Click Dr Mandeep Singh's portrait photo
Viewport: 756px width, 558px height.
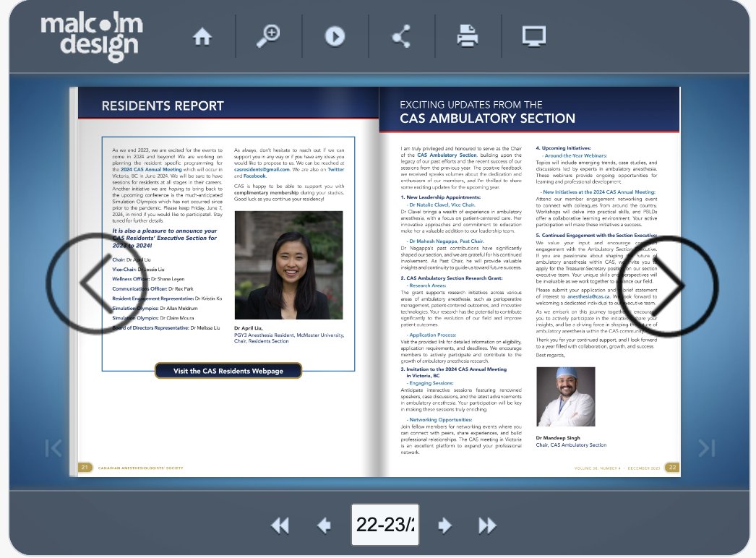pyautogui.click(x=565, y=396)
